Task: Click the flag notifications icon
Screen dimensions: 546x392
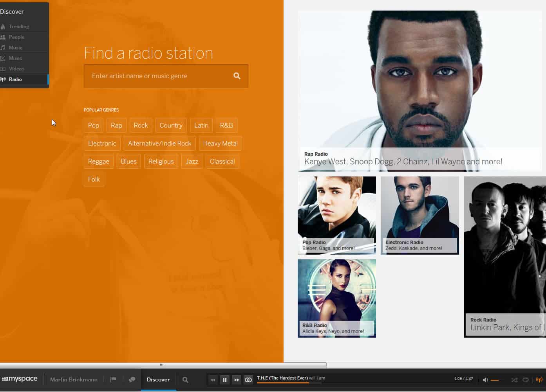Action: (113, 379)
